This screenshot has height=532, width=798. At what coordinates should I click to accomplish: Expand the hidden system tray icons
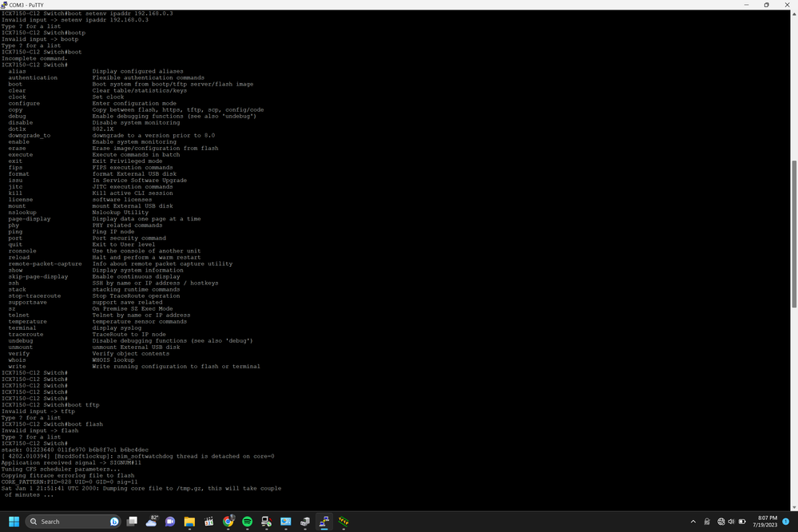point(693,522)
